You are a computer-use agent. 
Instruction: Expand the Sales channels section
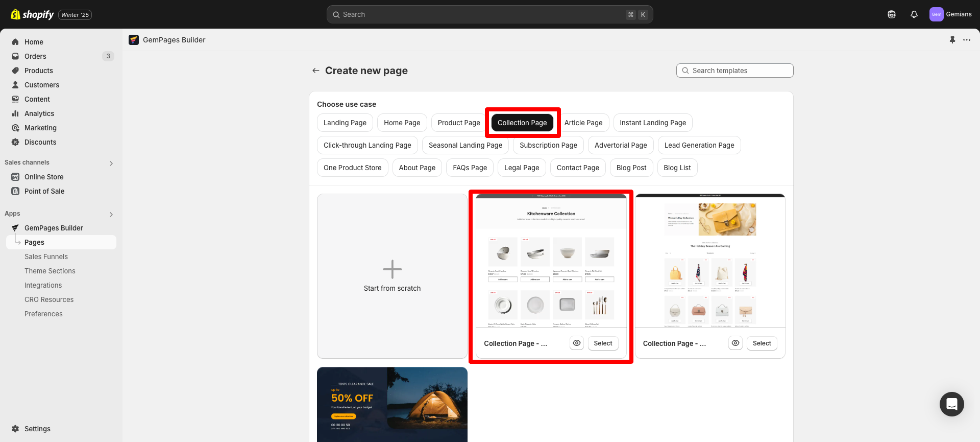pyautogui.click(x=111, y=163)
